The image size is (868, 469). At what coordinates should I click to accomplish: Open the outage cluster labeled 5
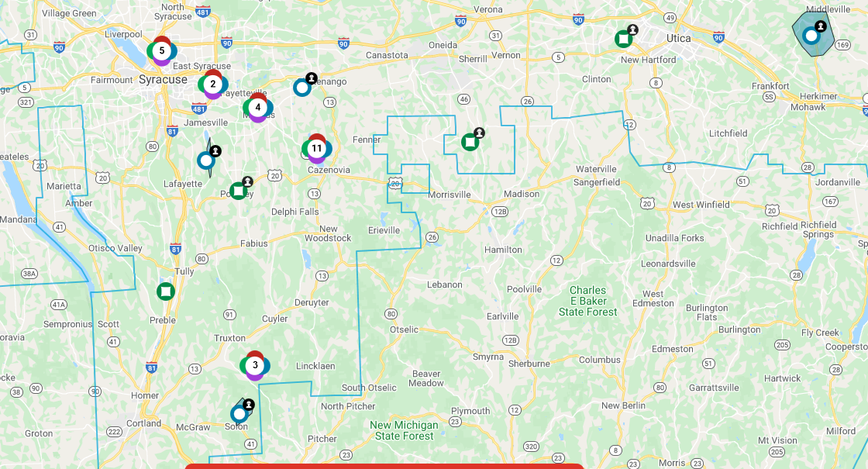[162, 51]
